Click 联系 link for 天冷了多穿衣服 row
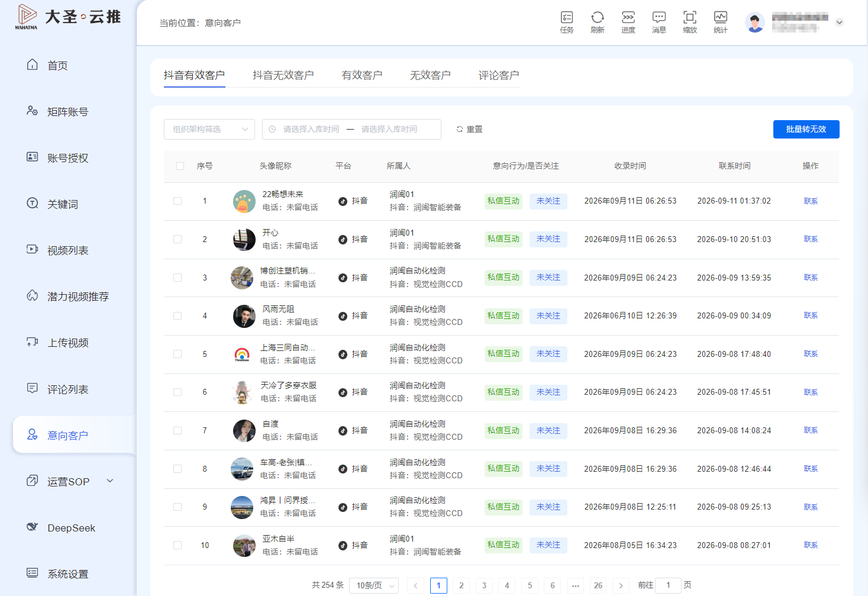The image size is (868, 596). coord(811,392)
